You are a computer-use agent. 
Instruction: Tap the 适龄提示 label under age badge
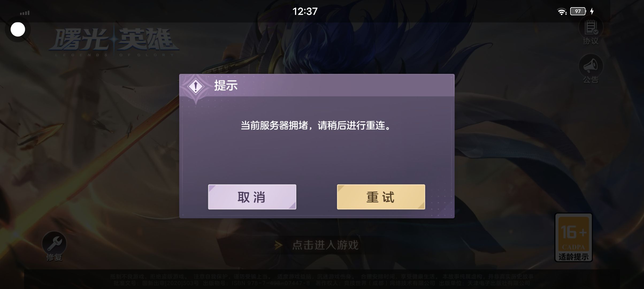(574, 257)
